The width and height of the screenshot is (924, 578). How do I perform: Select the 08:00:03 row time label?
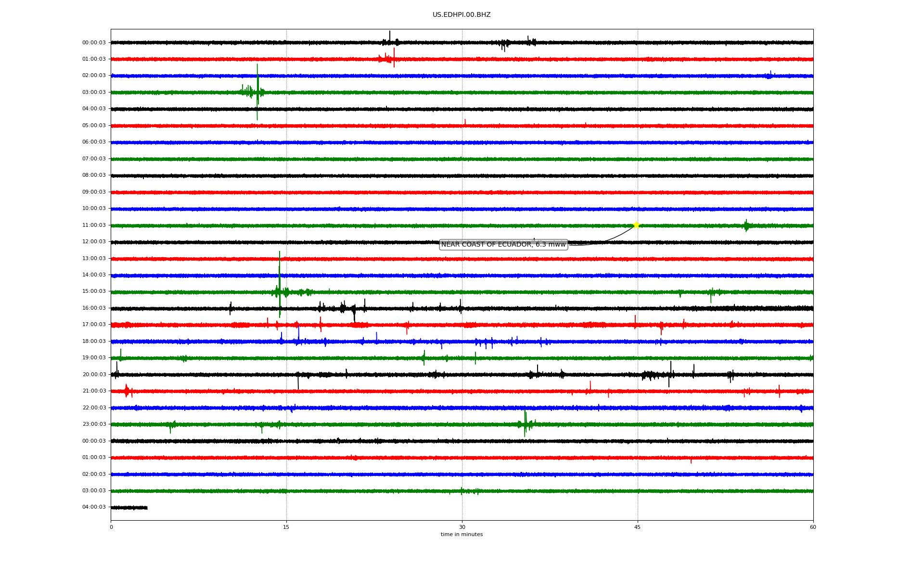pos(94,175)
